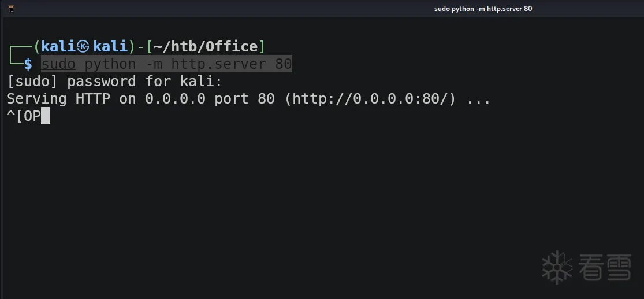Click the '[sudo] password for kali:' line
This screenshot has height=299, width=644.
click(x=114, y=82)
